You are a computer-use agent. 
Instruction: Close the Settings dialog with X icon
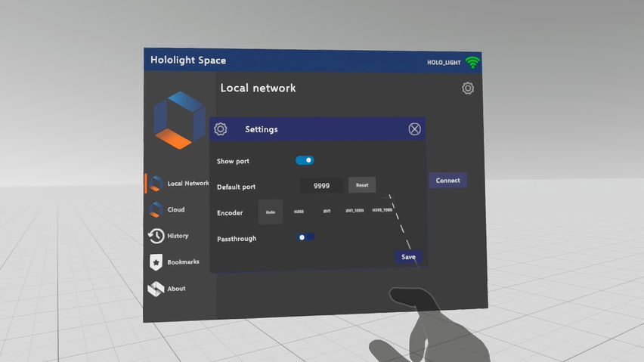pos(414,129)
